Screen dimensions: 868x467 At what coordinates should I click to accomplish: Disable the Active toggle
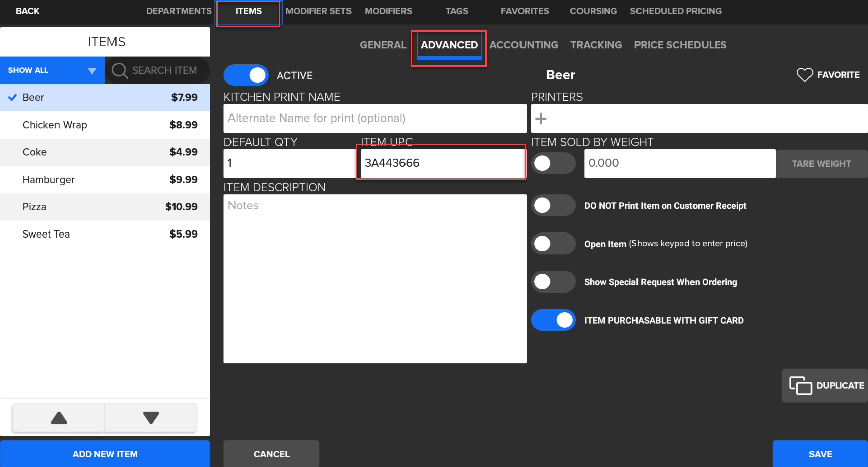pos(246,75)
